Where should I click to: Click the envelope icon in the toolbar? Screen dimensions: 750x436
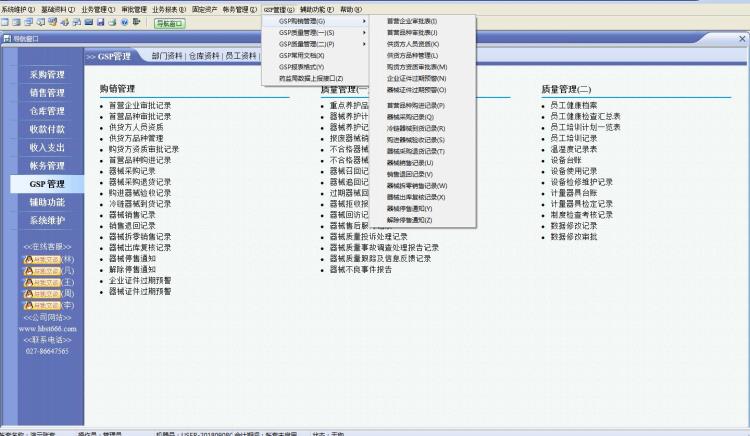(88, 22)
